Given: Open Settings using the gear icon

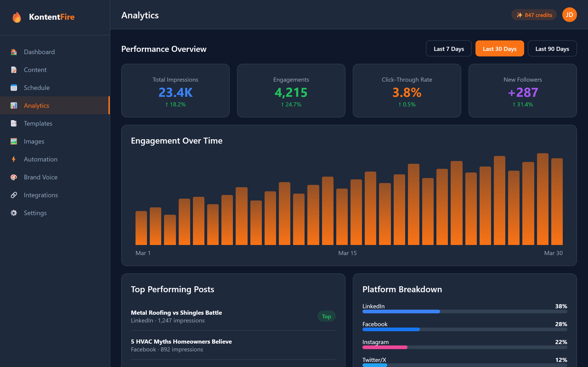Looking at the screenshot, I should pyautogui.click(x=14, y=213).
